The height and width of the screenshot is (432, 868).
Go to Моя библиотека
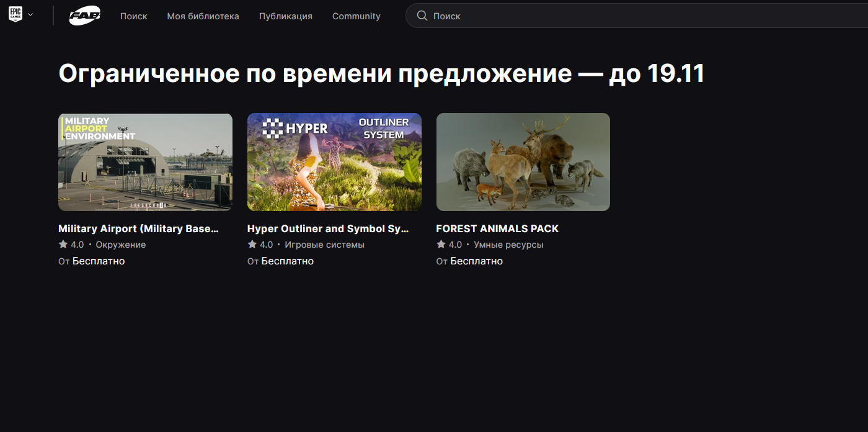(x=203, y=16)
